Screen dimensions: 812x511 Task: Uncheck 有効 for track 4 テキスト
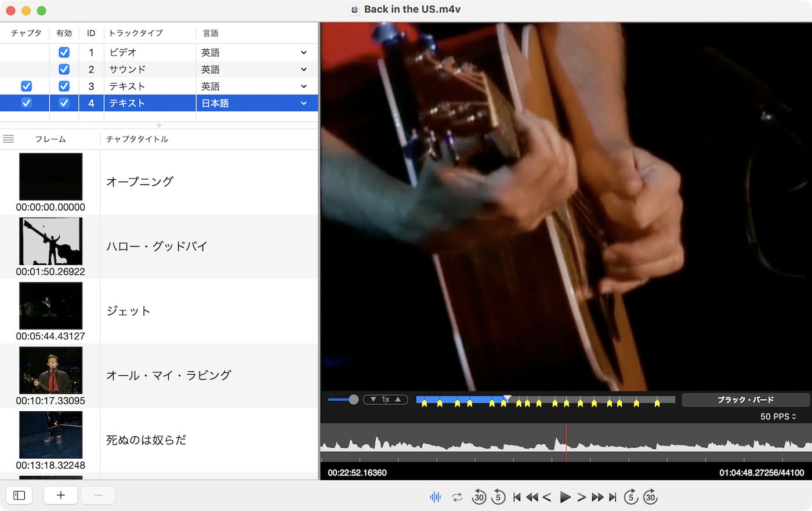click(64, 103)
